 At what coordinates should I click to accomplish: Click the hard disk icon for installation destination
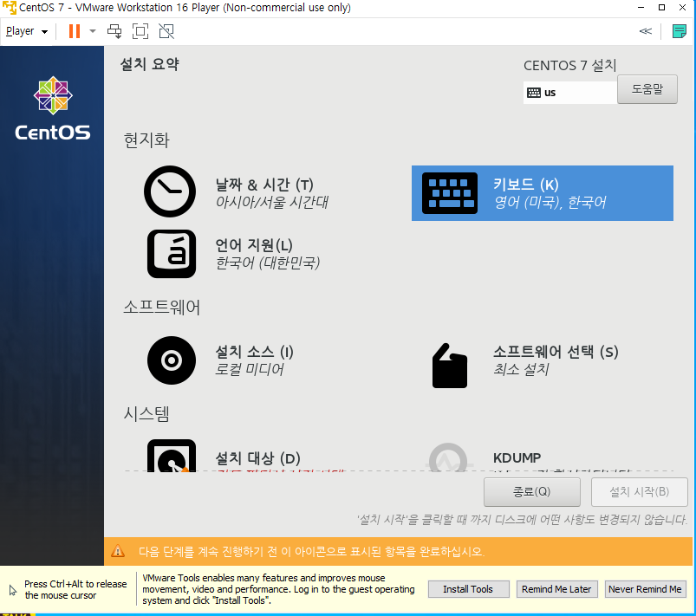[172, 456]
